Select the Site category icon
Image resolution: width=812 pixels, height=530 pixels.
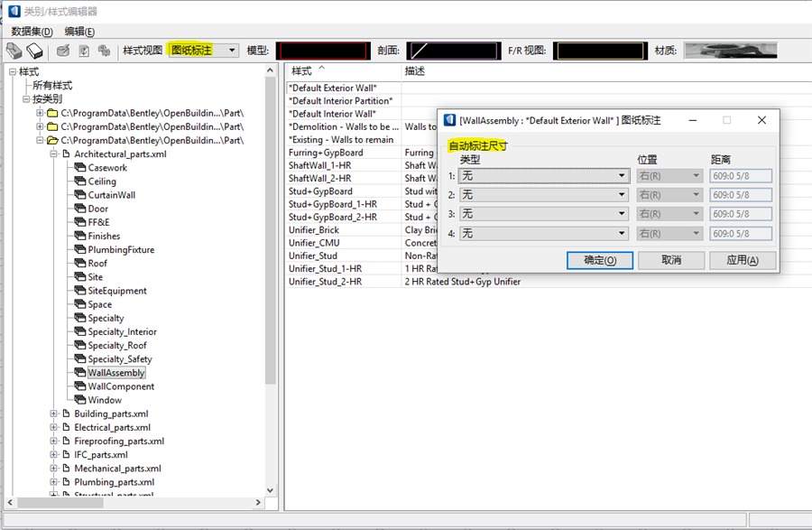79,276
